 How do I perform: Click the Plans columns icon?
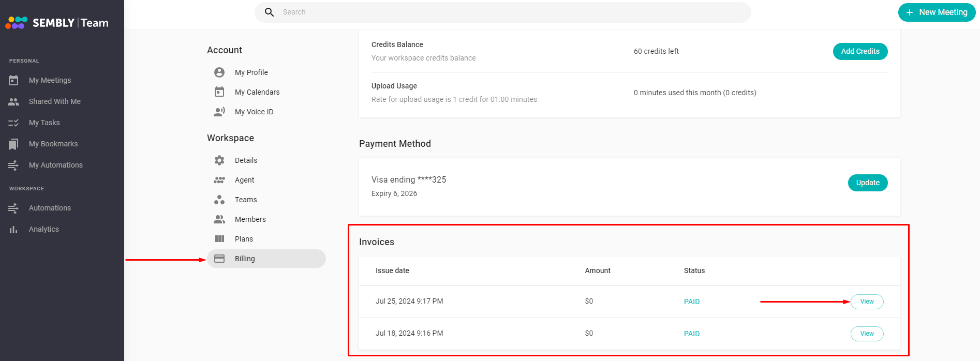point(219,239)
